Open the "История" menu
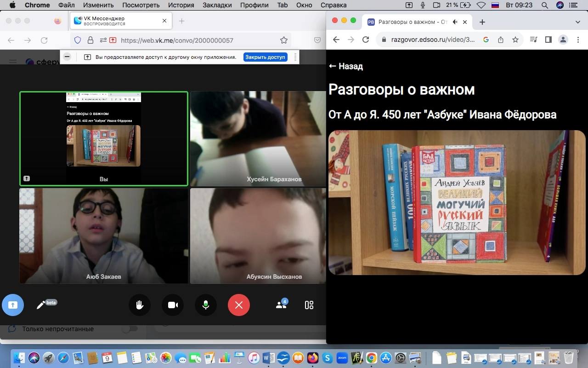 click(181, 5)
